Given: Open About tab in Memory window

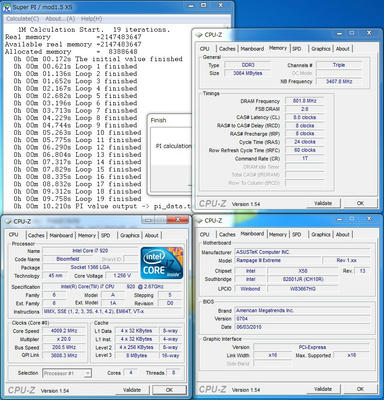Looking at the screenshot, I should click(x=342, y=49).
